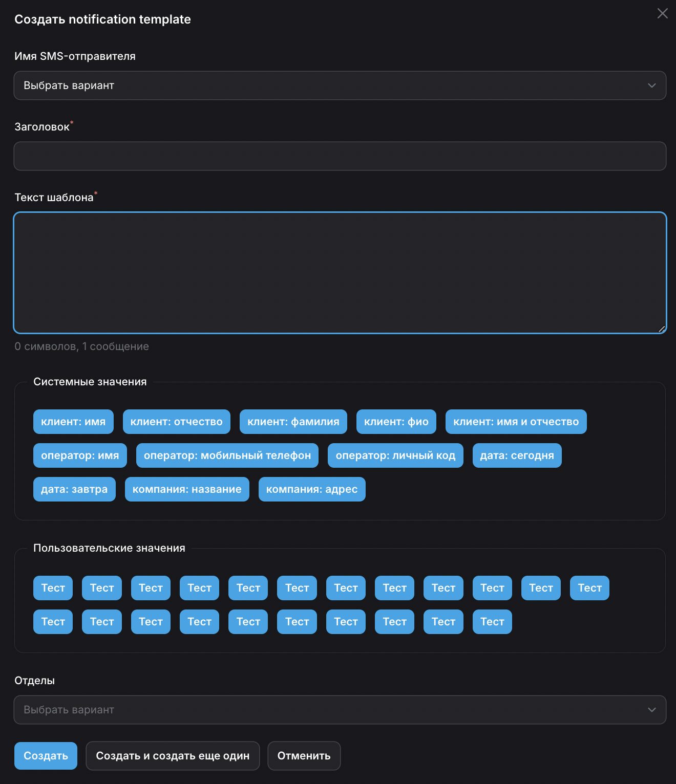
Task: Insert the 'дата: завтра' tag
Action: pos(74,489)
